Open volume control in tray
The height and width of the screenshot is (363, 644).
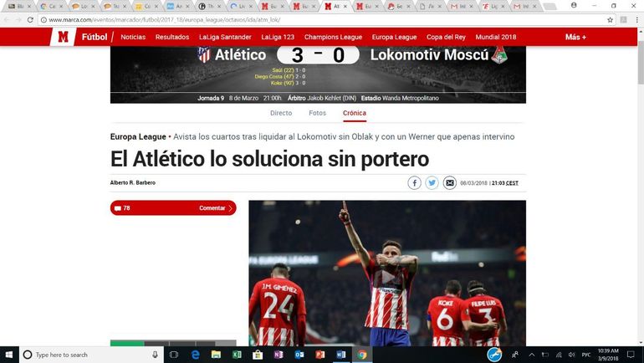[571, 355]
